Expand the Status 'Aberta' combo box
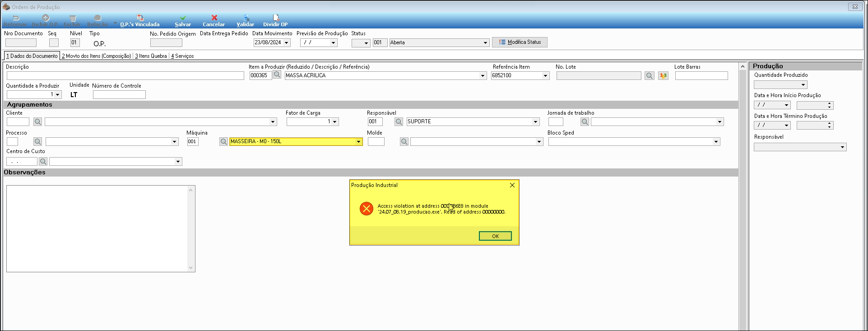This screenshot has width=868, height=331. (x=485, y=43)
